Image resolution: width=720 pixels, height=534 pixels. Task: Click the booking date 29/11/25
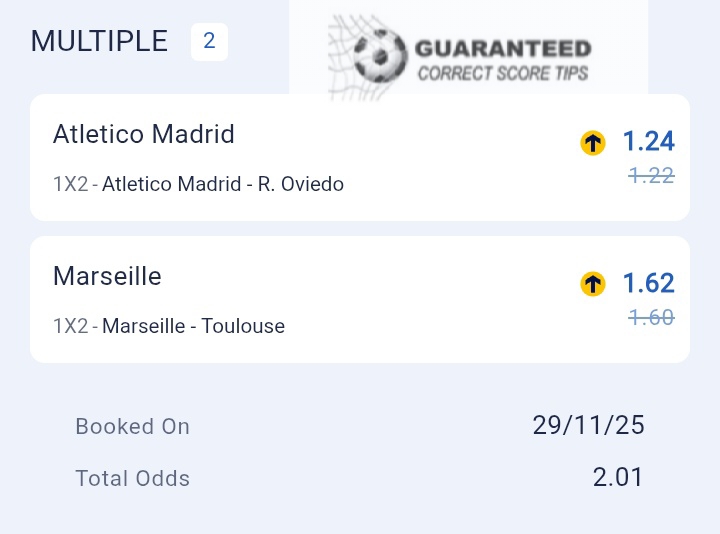click(588, 425)
